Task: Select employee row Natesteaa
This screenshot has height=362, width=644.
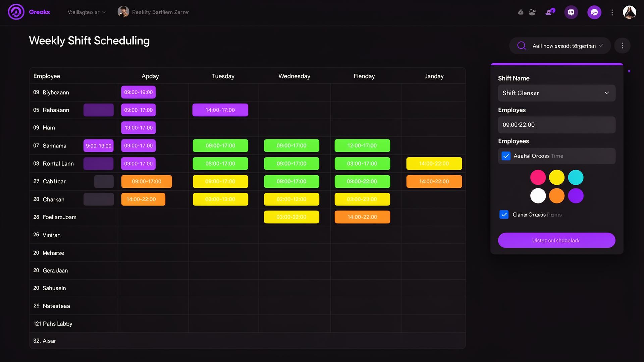Action: pyautogui.click(x=247, y=306)
